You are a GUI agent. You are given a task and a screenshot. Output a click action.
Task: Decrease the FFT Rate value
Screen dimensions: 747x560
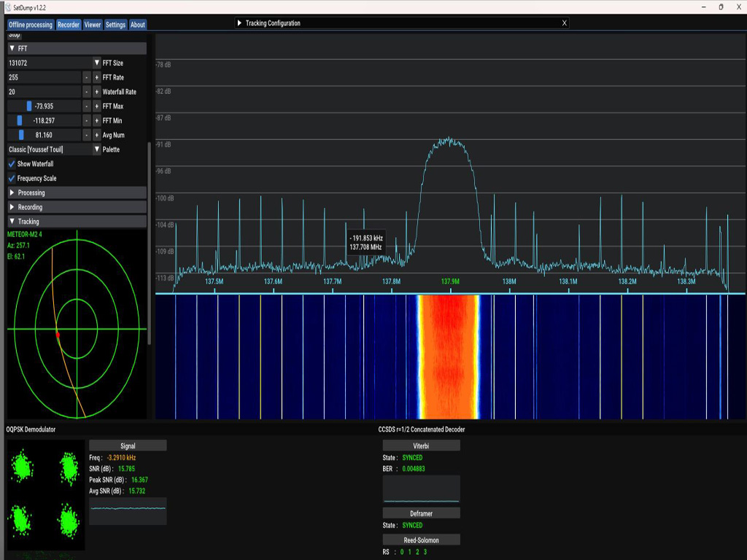coord(86,77)
